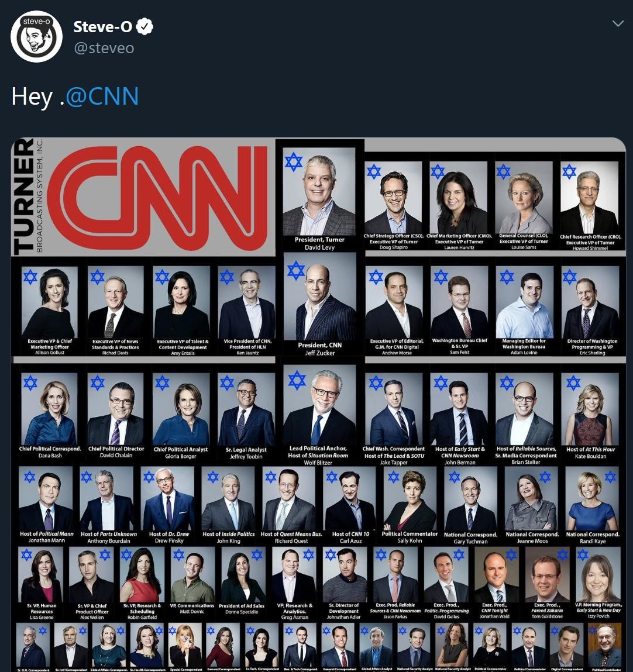Select the Sr. Legal Analyst tile

[246, 416]
